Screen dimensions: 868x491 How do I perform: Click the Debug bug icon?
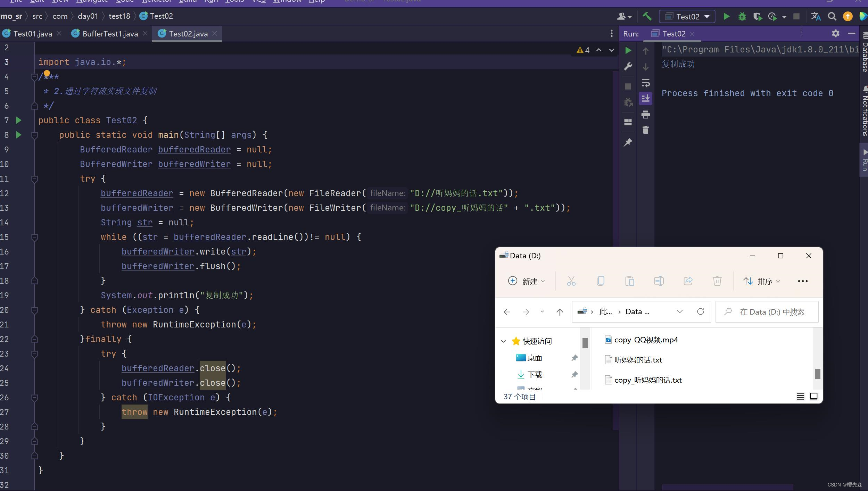pos(742,17)
